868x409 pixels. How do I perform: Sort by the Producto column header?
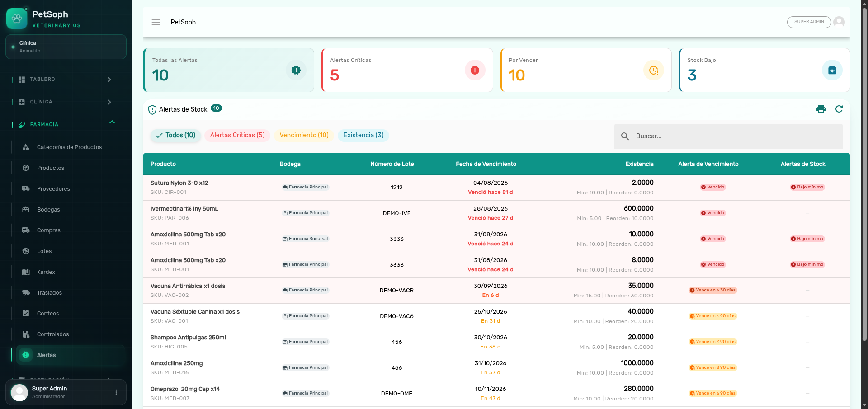coord(163,164)
